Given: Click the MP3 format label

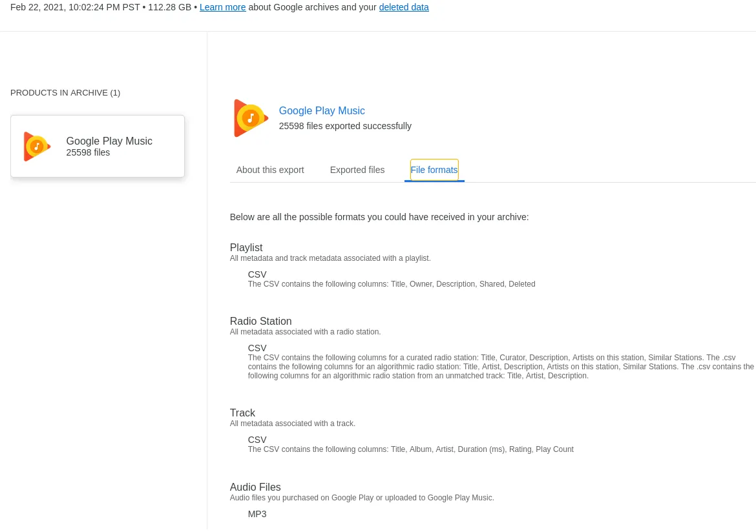Looking at the screenshot, I should (x=257, y=514).
